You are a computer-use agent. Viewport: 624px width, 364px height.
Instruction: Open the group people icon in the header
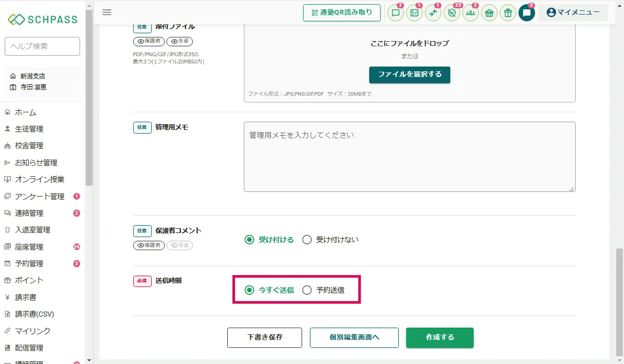[471, 13]
